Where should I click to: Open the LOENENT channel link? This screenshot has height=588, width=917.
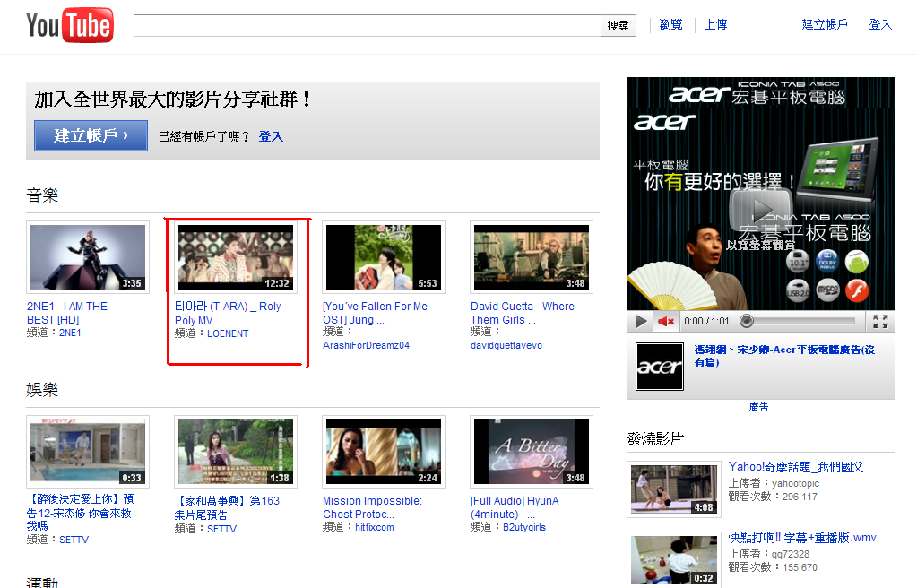click(228, 333)
